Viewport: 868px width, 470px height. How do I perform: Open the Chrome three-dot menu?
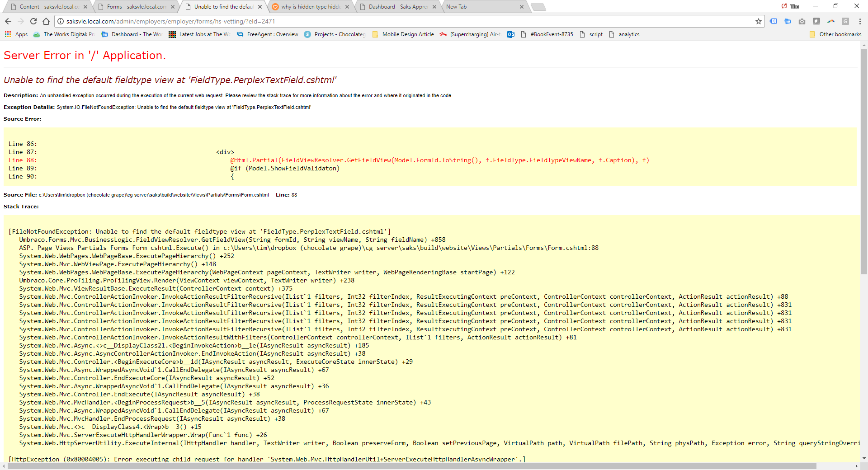[860, 21]
